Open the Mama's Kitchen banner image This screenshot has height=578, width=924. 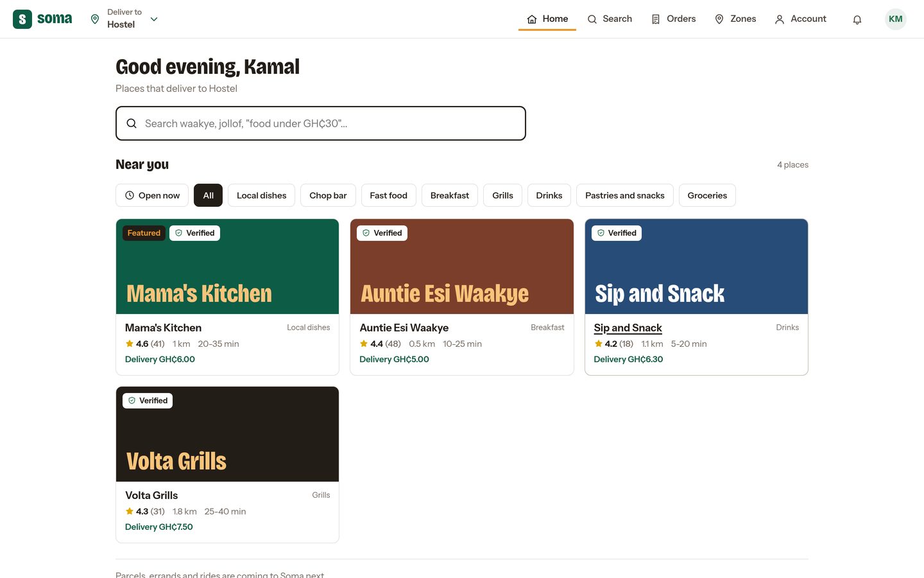click(x=227, y=267)
